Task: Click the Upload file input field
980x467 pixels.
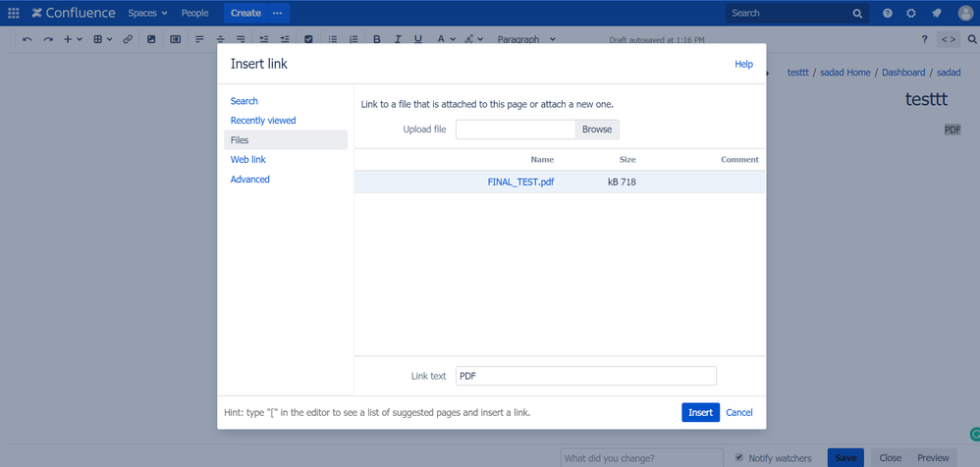Action: click(516, 130)
